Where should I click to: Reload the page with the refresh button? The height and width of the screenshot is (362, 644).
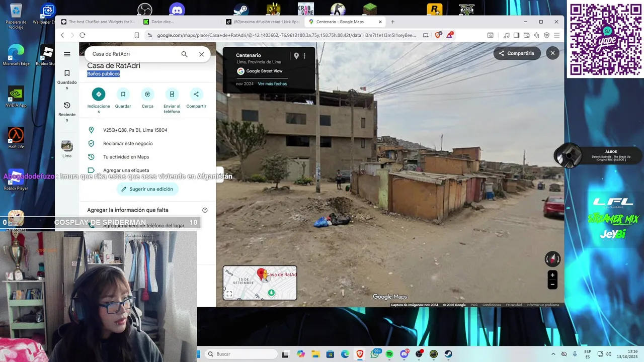[83, 35]
